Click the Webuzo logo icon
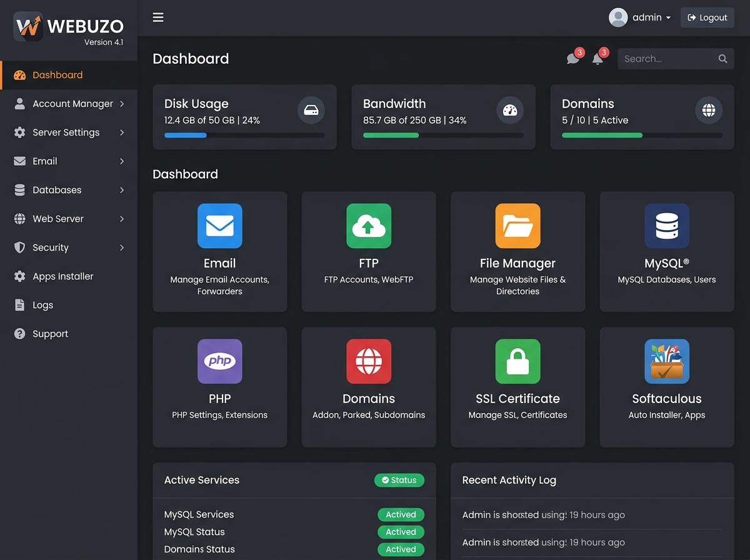 point(28,26)
